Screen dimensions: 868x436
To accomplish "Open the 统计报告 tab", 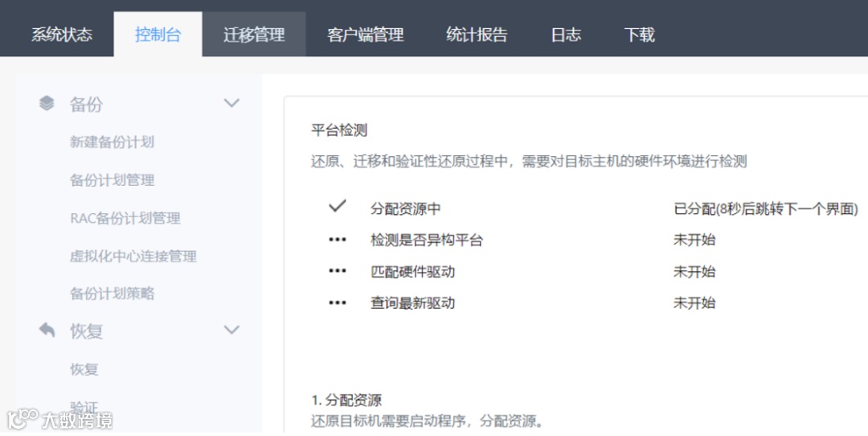I will (x=477, y=35).
